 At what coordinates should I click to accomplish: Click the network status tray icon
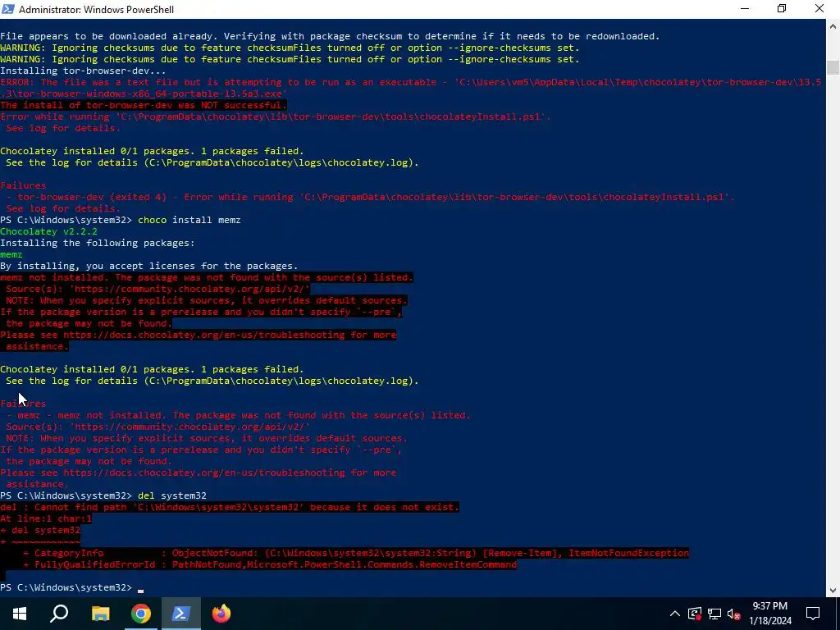(x=714, y=614)
